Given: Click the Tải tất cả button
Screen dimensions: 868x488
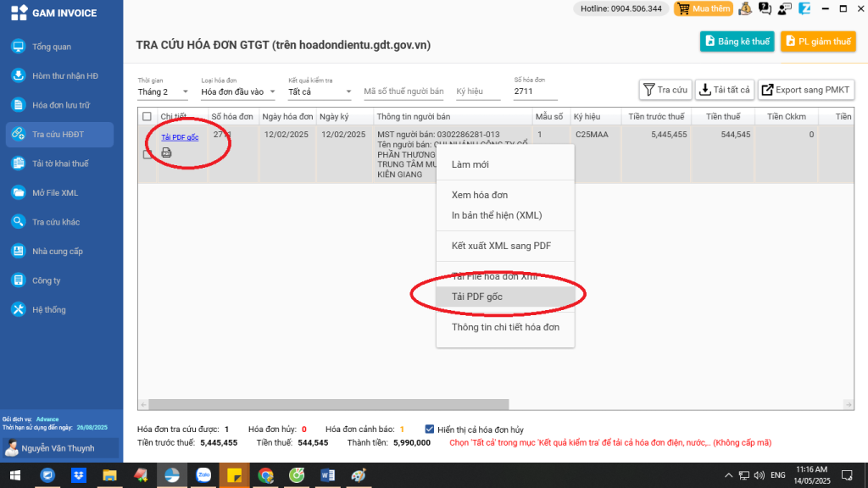Looking at the screenshot, I should coord(724,90).
